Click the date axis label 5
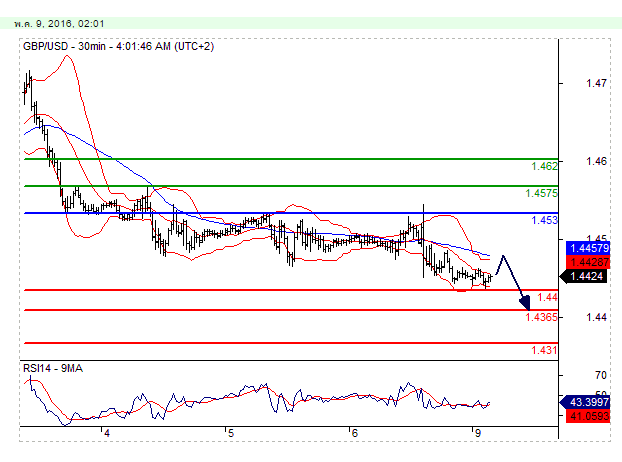 231,433
